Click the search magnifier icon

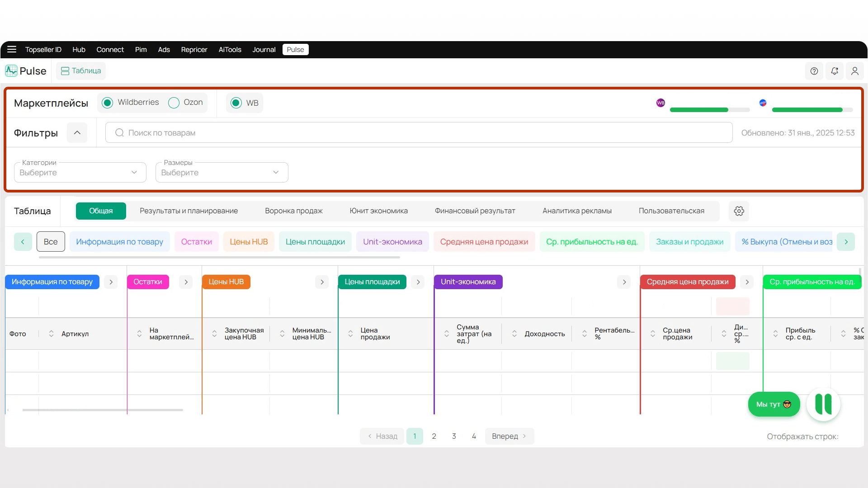119,132
